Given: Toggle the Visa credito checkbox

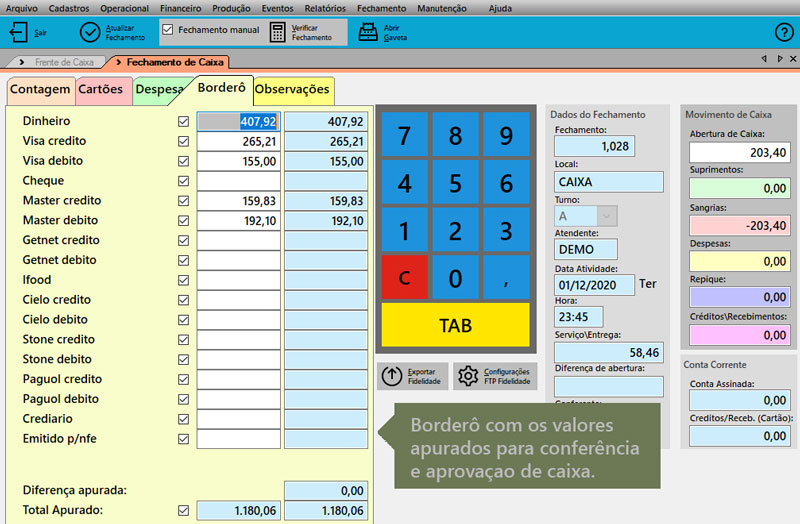Looking at the screenshot, I should coord(183,141).
